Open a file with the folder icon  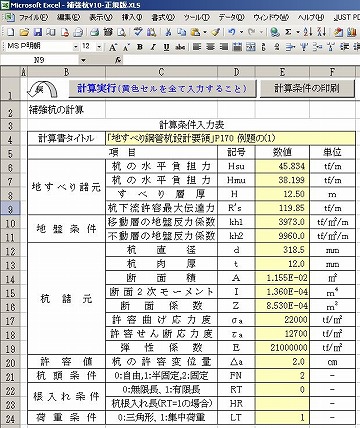[24, 32]
